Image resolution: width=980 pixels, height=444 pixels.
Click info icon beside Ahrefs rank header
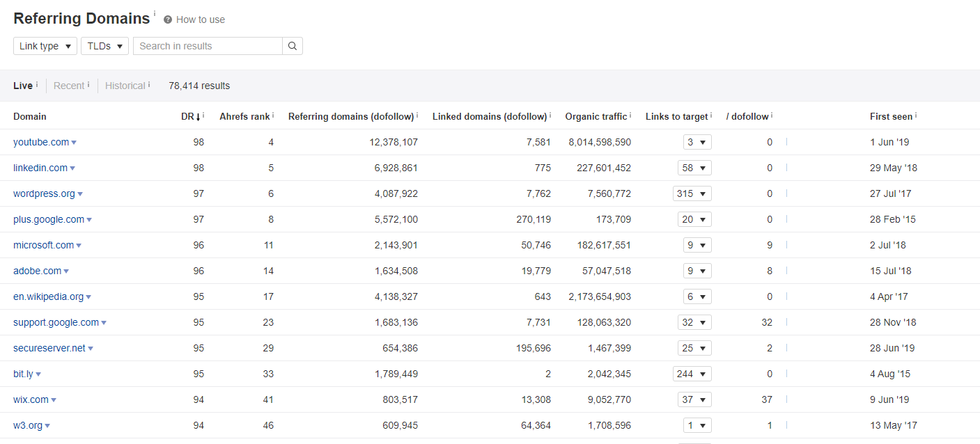pos(273,116)
